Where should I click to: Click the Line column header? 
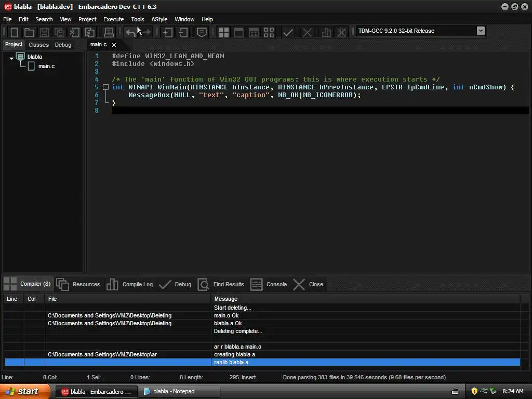tap(13, 299)
